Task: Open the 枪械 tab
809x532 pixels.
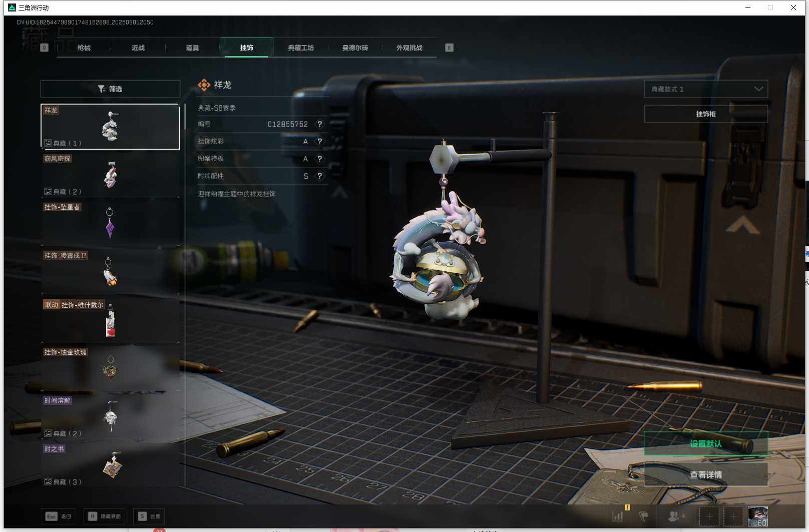Action: click(84, 48)
